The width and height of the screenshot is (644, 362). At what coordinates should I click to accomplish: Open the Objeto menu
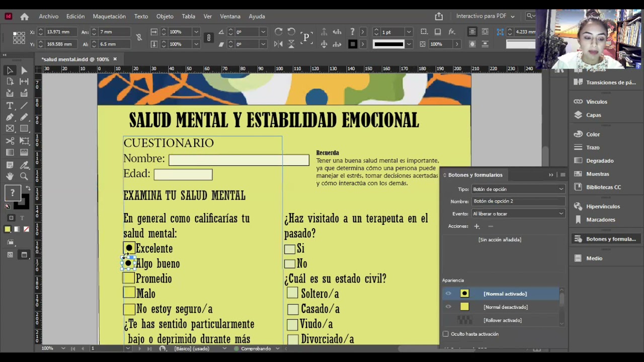tap(165, 16)
